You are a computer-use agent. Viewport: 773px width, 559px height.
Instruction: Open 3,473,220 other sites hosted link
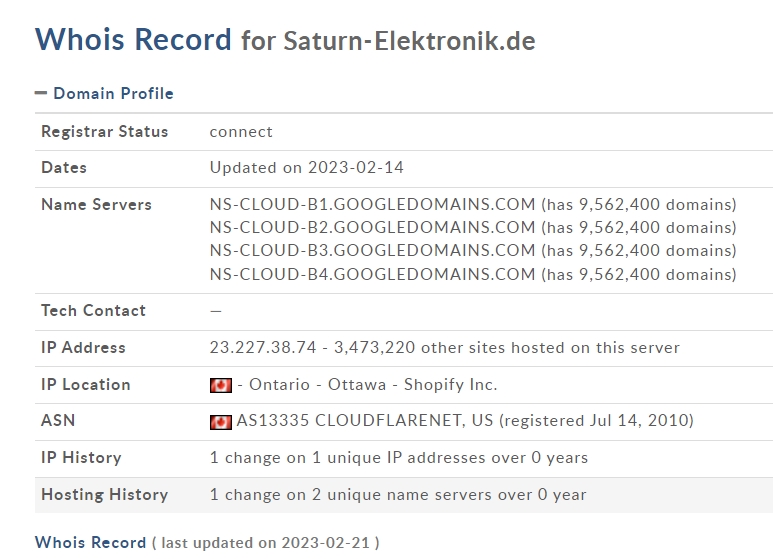coord(507,347)
